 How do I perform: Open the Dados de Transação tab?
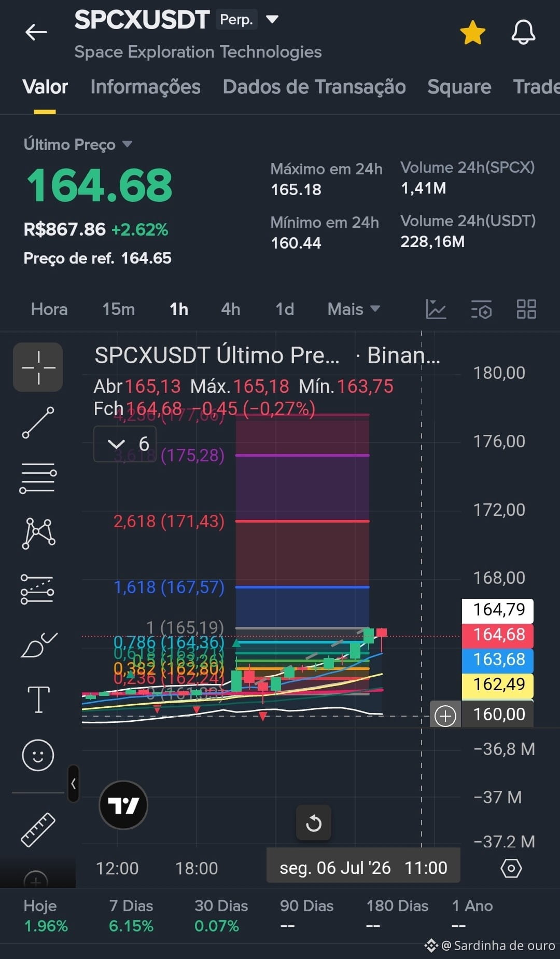[x=314, y=87]
